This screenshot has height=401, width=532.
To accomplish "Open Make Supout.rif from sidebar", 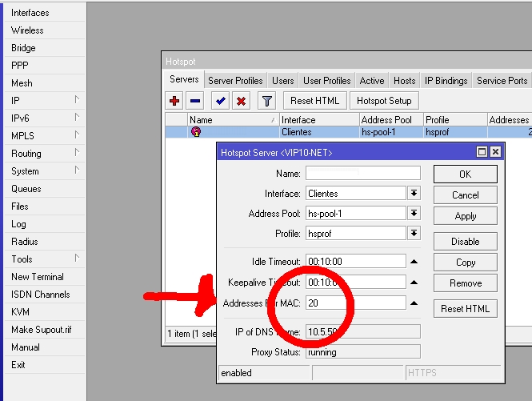I will [45, 330].
